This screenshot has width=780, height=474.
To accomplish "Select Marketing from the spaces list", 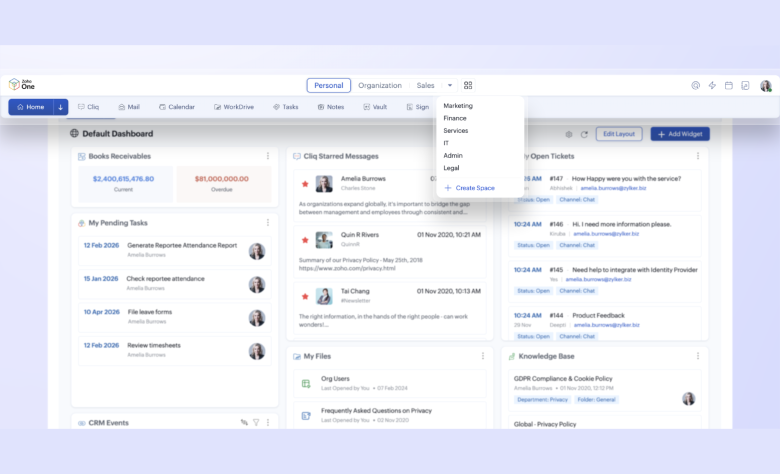I will [458, 106].
